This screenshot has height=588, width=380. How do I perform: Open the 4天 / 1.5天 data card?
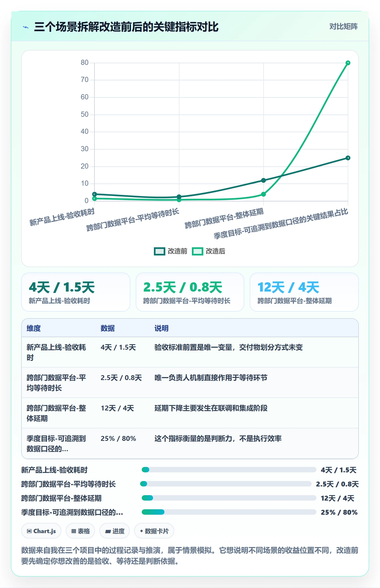coord(76,292)
